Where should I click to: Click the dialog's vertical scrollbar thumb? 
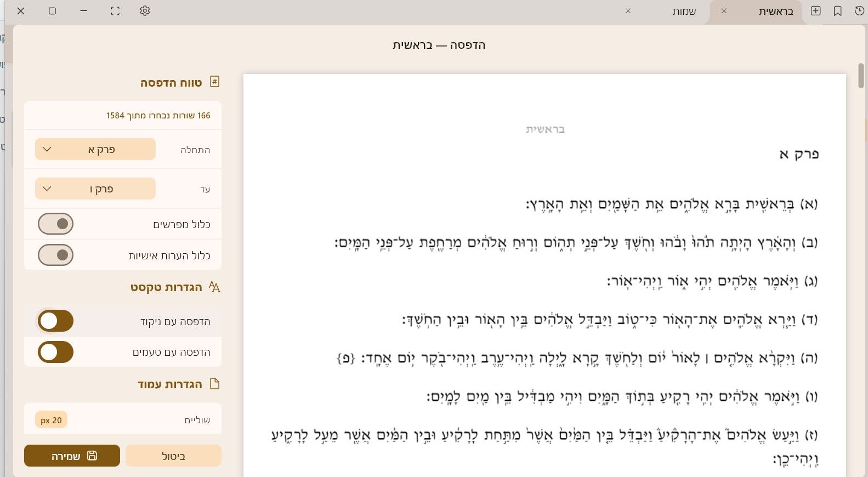click(861, 76)
